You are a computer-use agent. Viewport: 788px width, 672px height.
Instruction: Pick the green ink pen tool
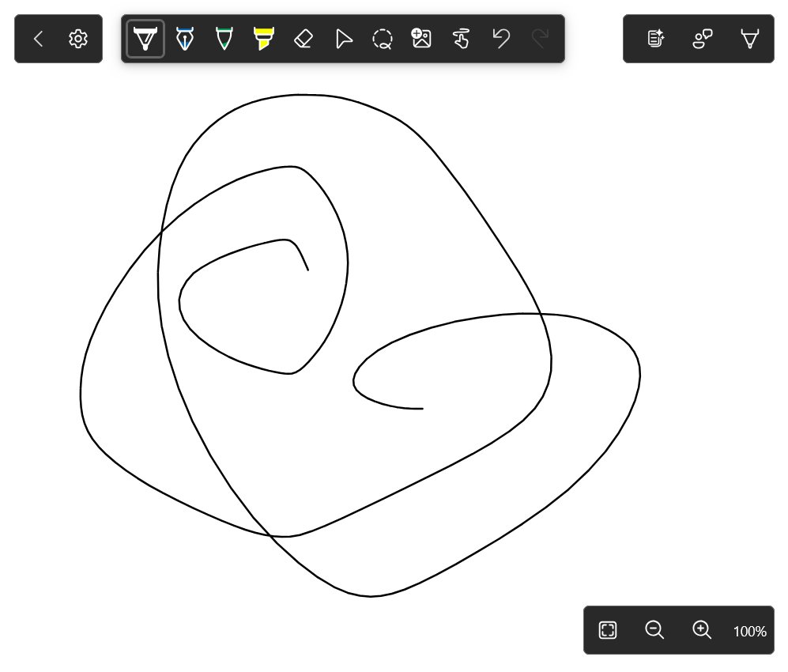tap(224, 38)
